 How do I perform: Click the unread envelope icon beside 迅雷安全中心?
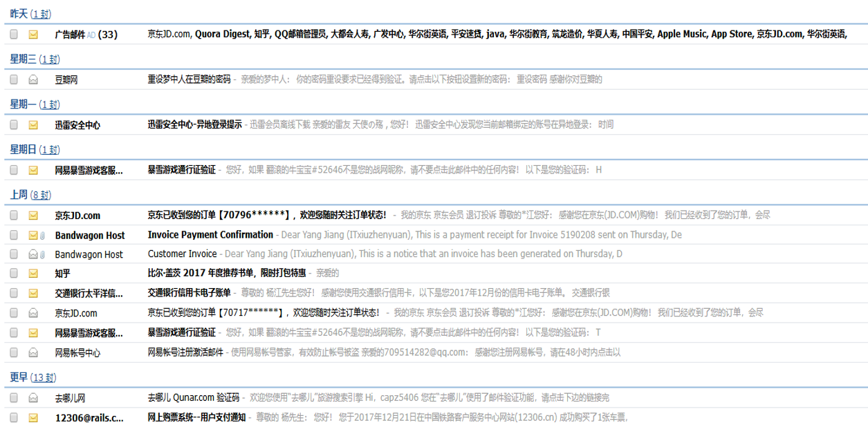33,125
